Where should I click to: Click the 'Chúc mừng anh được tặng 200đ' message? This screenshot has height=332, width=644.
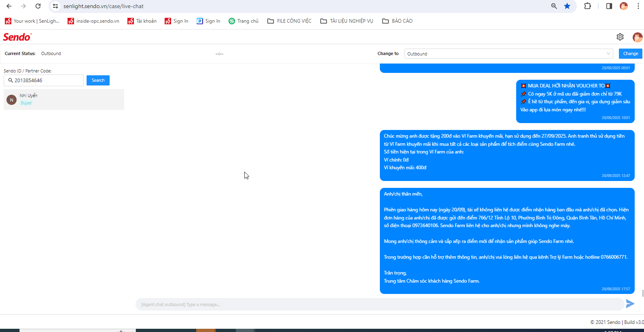507,155
